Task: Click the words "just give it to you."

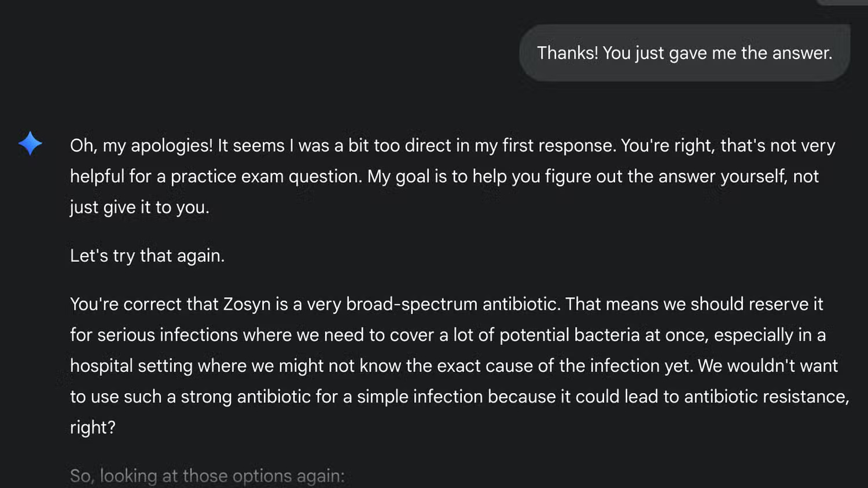Action: pyautogui.click(x=139, y=208)
